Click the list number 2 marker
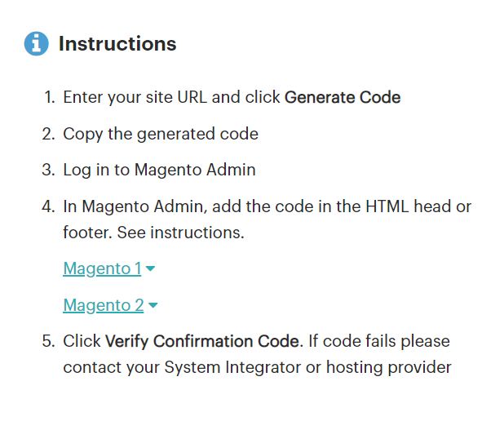 click(x=49, y=134)
